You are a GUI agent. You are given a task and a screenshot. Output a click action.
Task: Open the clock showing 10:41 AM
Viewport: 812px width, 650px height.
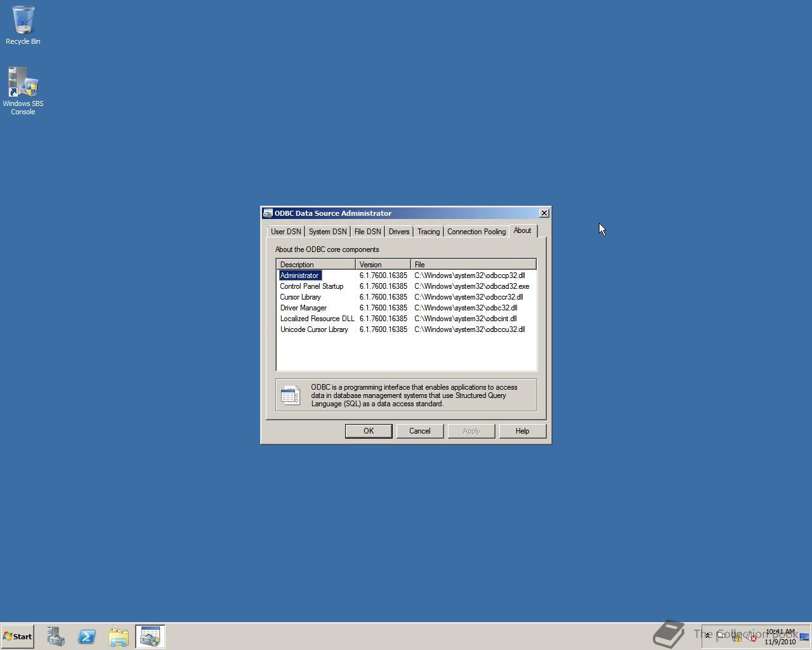(780, 637)
